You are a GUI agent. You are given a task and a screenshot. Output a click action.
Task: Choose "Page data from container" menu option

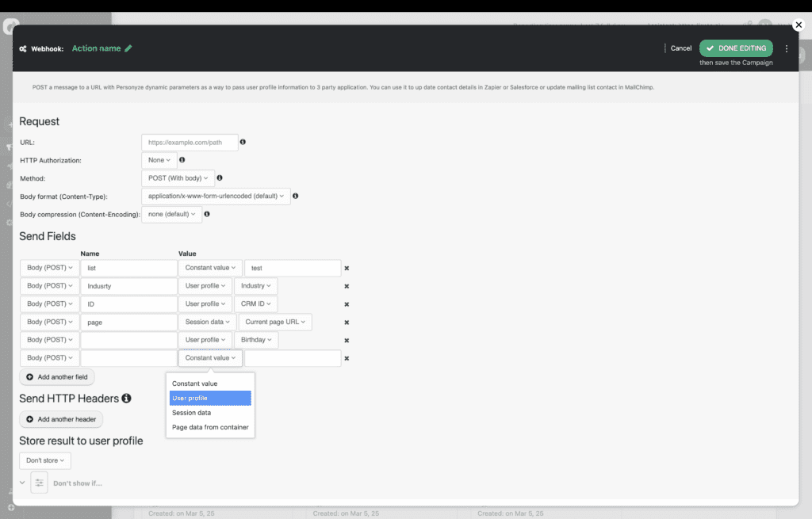pos(209,426)
